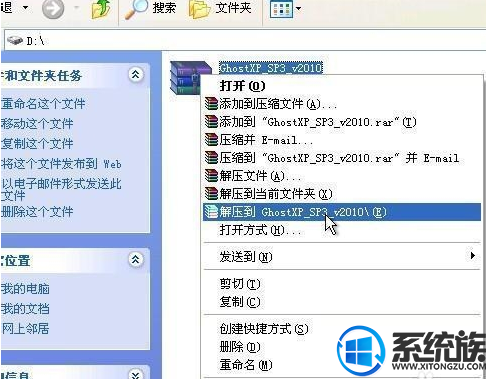
Task: Click the GhostXP_SP3_v2010 file name label
Action: 271,68
